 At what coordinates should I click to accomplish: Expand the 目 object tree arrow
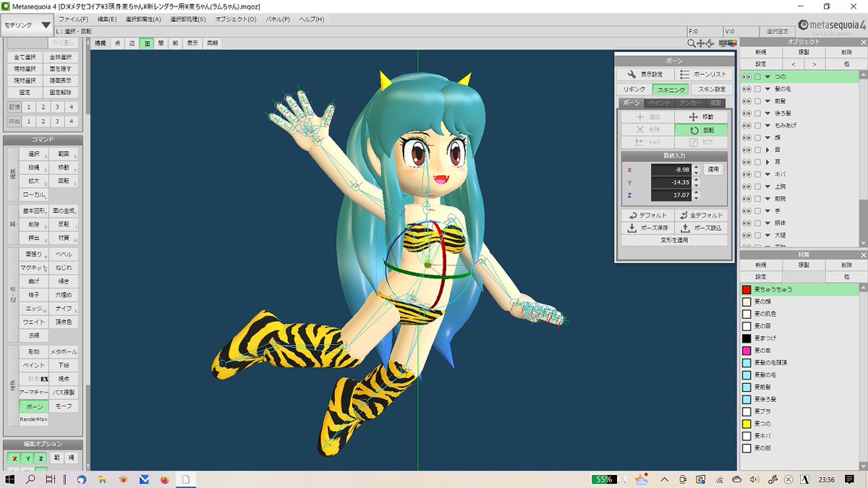(767, 150)
